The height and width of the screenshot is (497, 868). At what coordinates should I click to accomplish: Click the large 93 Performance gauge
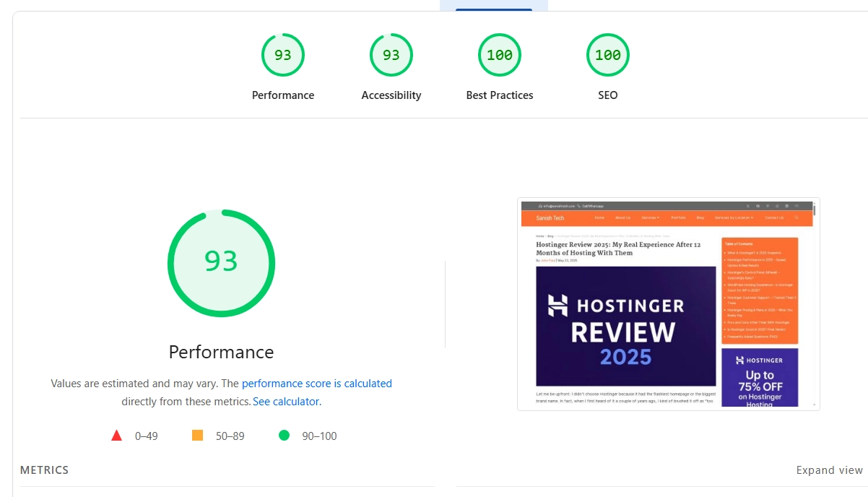click(221, 263)
